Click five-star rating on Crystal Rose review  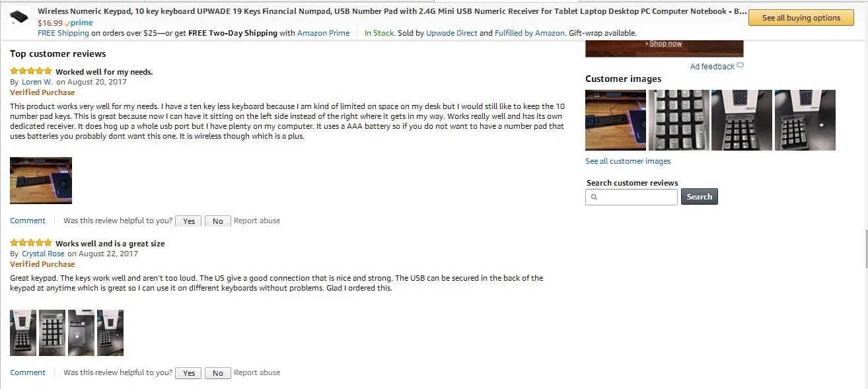(30, 243)
